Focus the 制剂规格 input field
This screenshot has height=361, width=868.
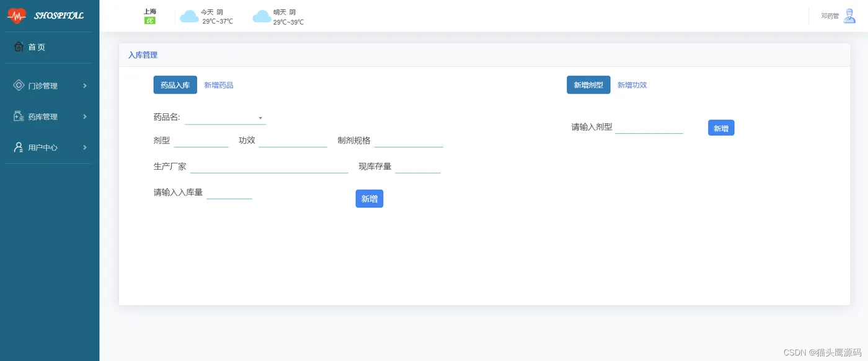409,141
